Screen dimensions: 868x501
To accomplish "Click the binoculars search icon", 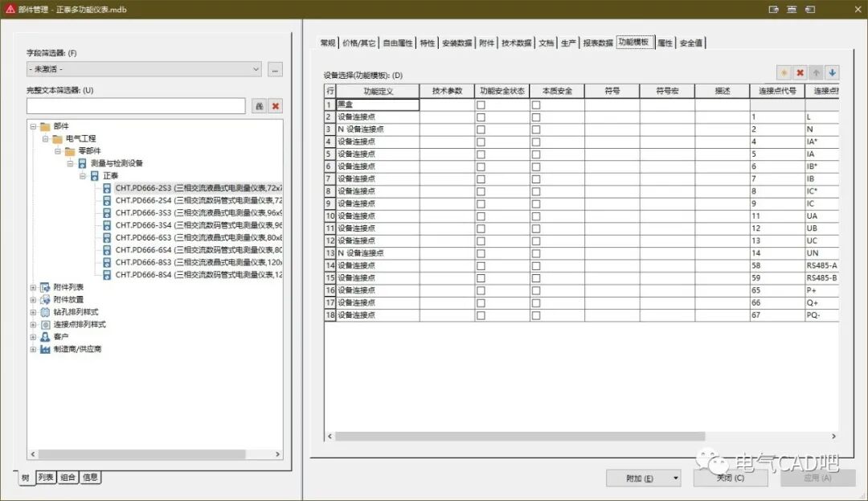I will pos(259,105).
